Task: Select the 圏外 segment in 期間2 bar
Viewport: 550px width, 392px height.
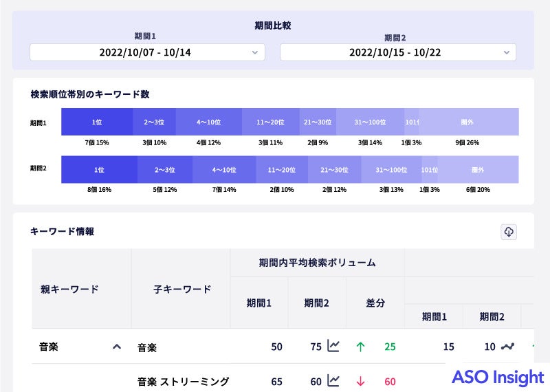Action: (x=478, y=169)
